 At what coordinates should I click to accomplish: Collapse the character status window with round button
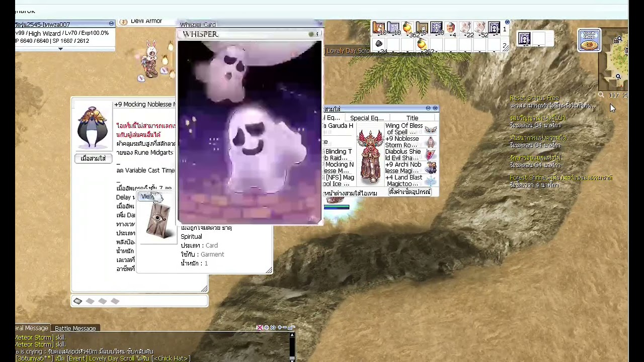111,24
